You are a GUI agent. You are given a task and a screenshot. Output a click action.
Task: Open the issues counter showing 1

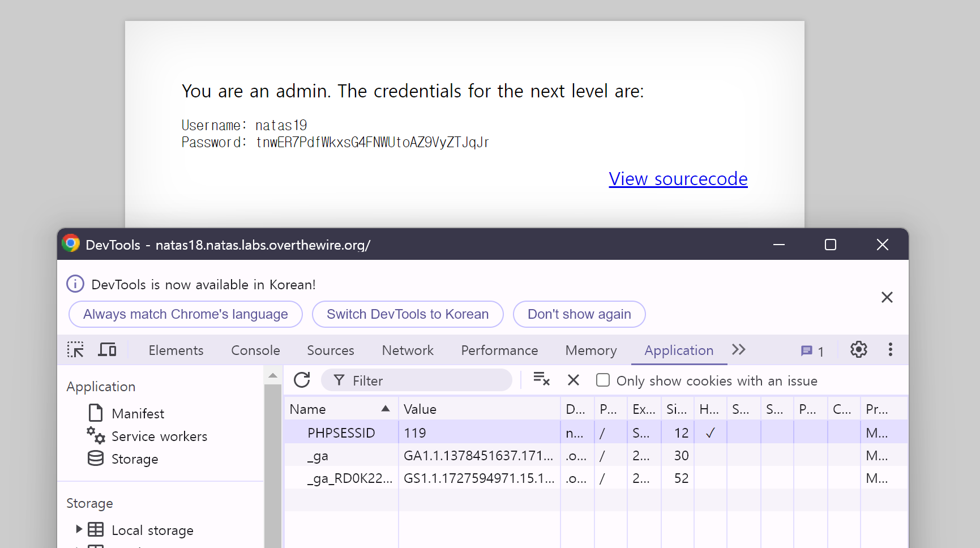[x=812, y=351]
